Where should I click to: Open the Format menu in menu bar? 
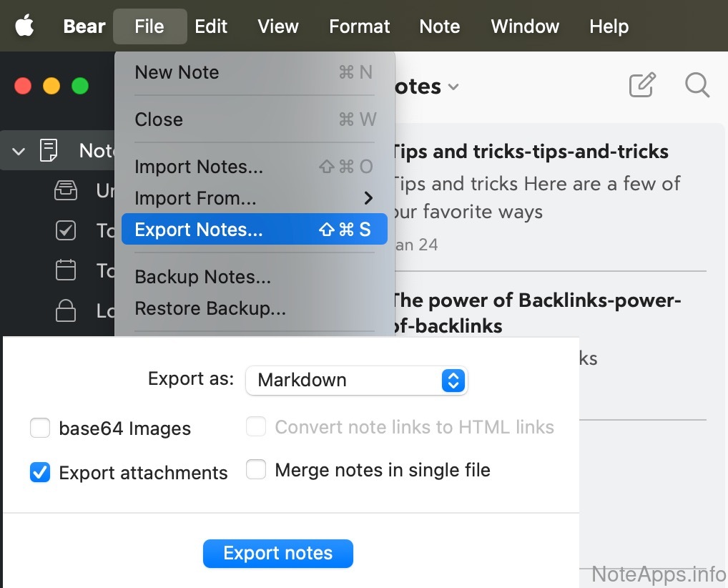tap(359, 26)
